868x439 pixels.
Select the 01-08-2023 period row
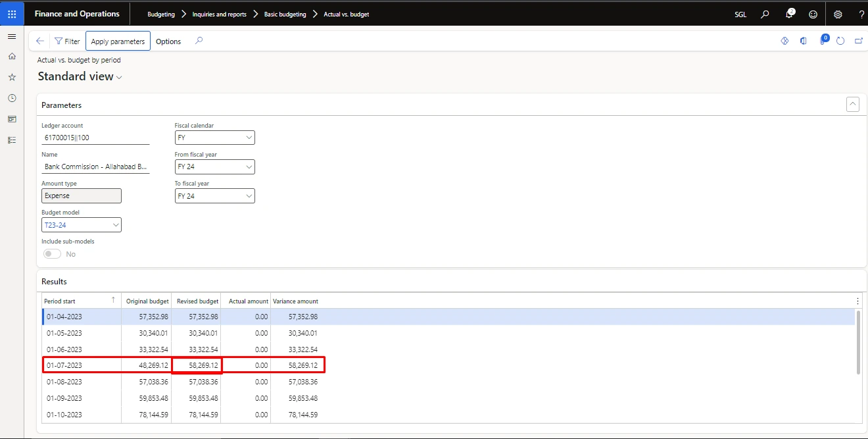click(448, 382)
